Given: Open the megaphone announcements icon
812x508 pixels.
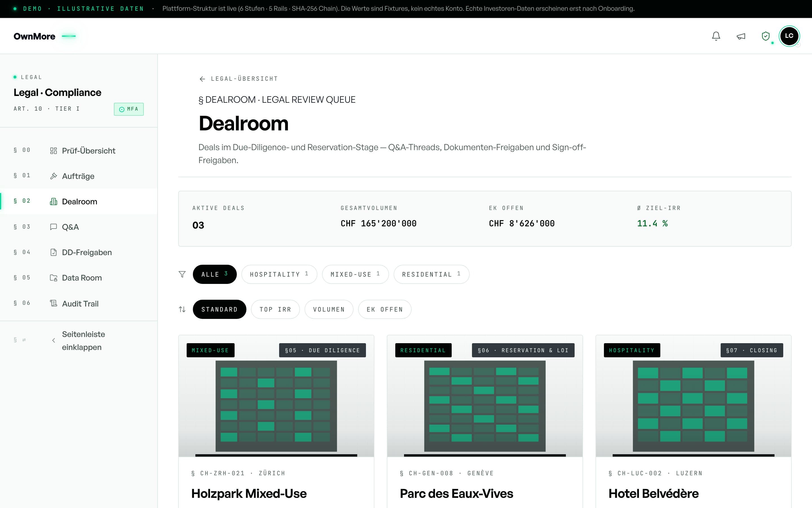Looking at the screenshot, I should pyautogui.click(x=741, y=36).
